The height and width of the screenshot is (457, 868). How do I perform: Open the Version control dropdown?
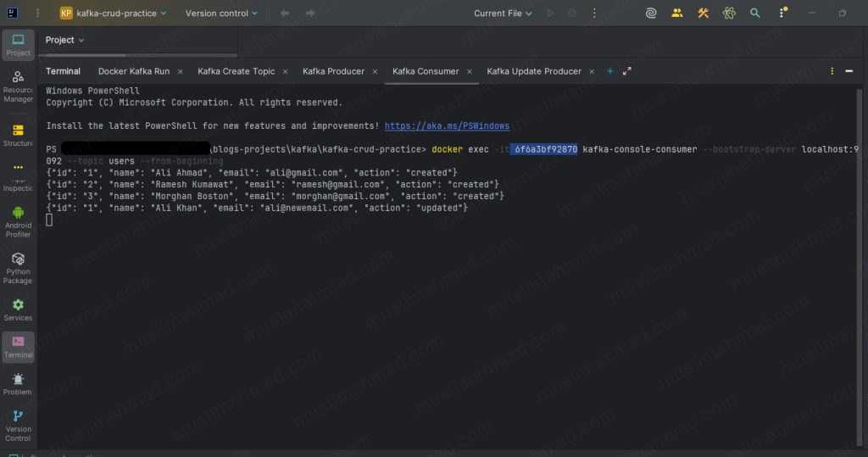pos(221,14)
